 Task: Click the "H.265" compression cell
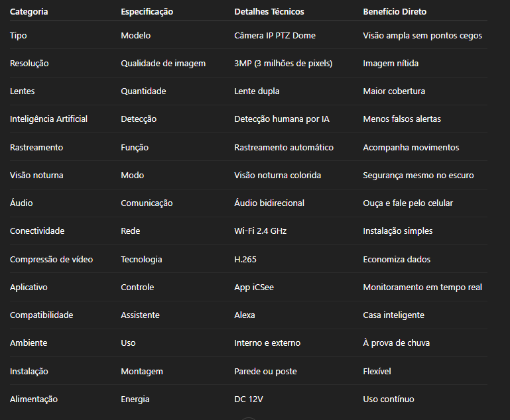tap(245, 260)
